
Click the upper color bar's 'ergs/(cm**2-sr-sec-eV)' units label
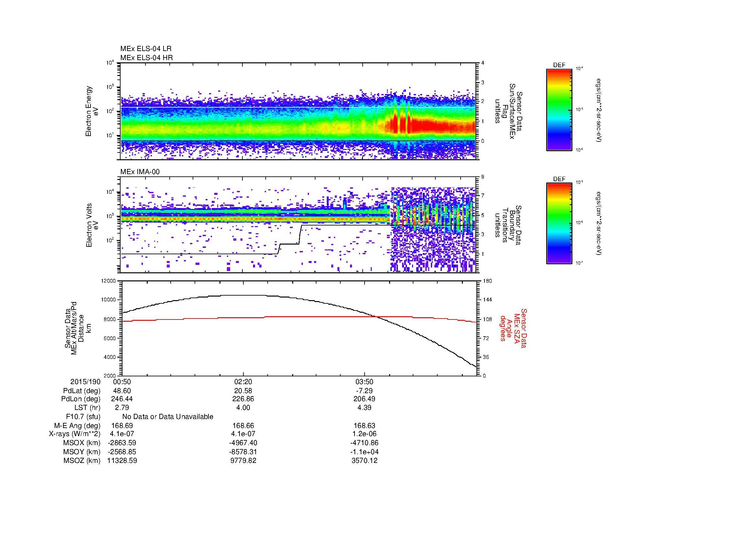[x=599, y=110]
